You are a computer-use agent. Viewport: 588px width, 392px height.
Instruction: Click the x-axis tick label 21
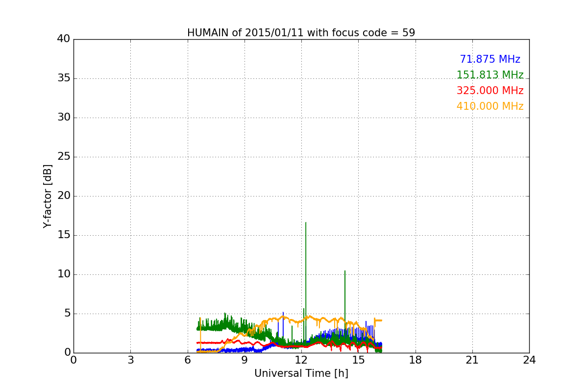click(472, 360)
